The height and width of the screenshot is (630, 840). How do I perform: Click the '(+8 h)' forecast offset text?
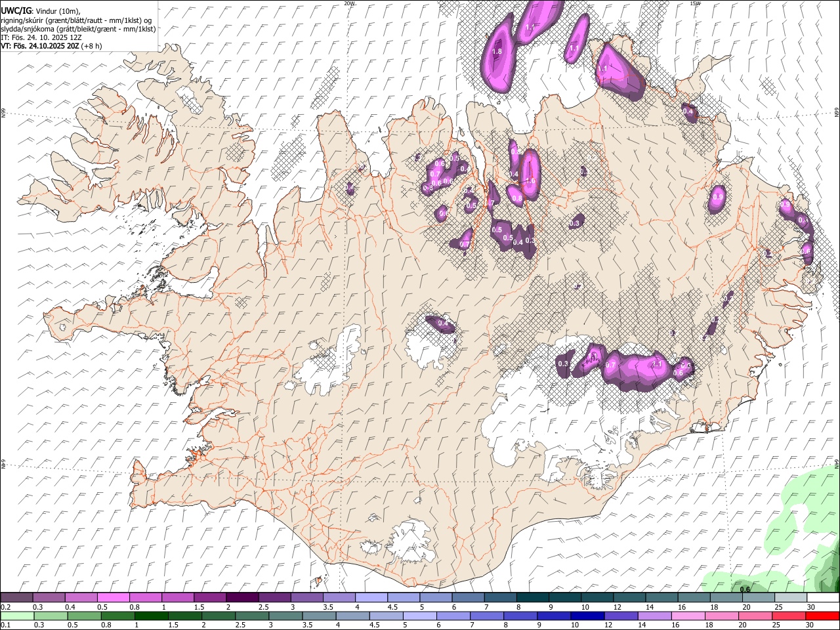pos(92,46)
